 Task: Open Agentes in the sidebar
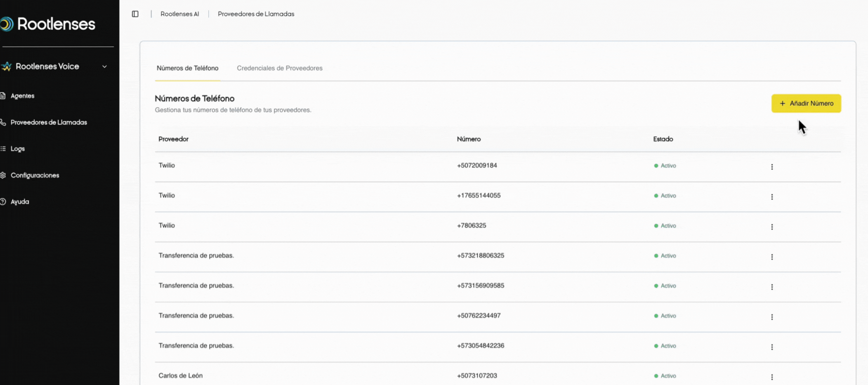[x=22, y=96]
